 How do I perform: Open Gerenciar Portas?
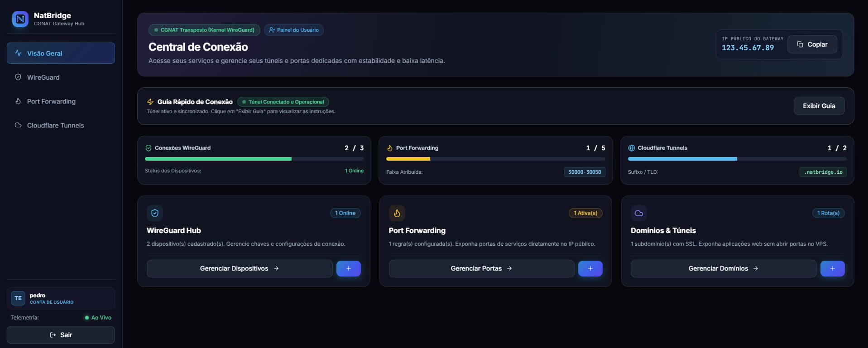click(x=481, y=268)
